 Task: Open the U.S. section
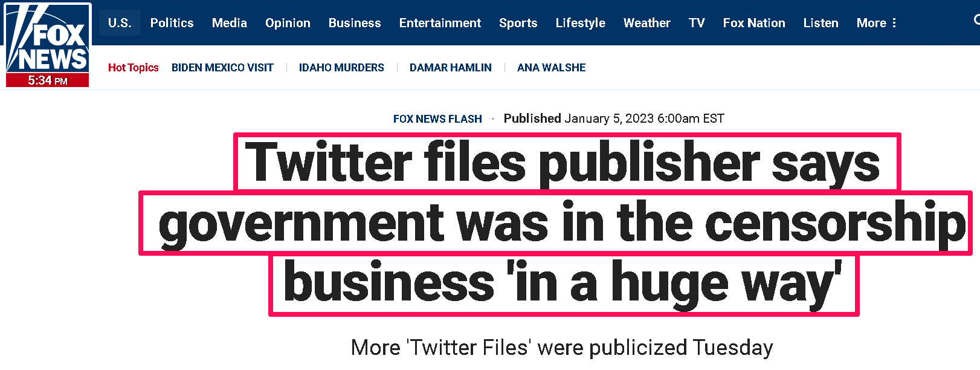(x=120, y=23)
